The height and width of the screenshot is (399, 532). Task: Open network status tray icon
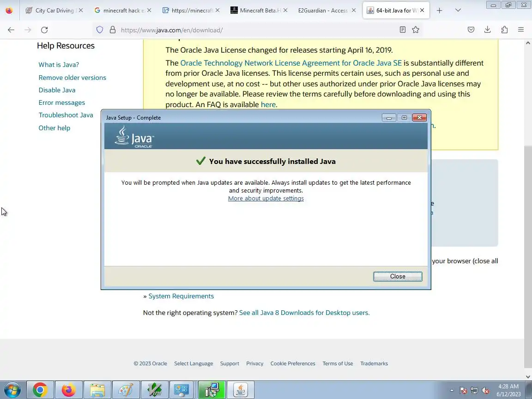pyautogui.click(x=474, y=391)
